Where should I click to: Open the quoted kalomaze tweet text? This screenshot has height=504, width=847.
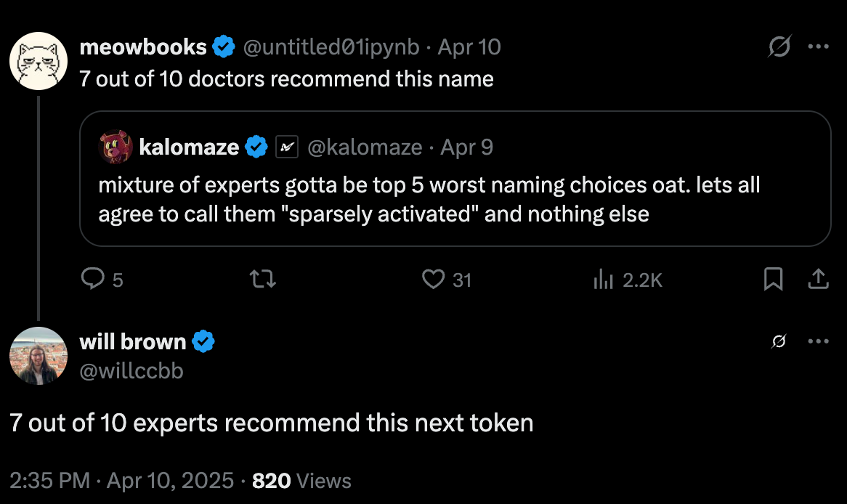click(429, 199)
